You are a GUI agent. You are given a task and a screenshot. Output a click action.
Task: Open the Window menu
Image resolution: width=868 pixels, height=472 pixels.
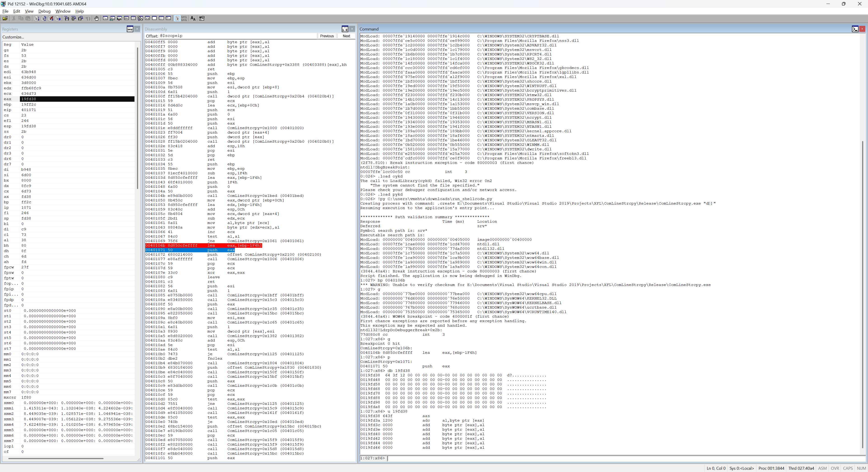pos(63,11)
